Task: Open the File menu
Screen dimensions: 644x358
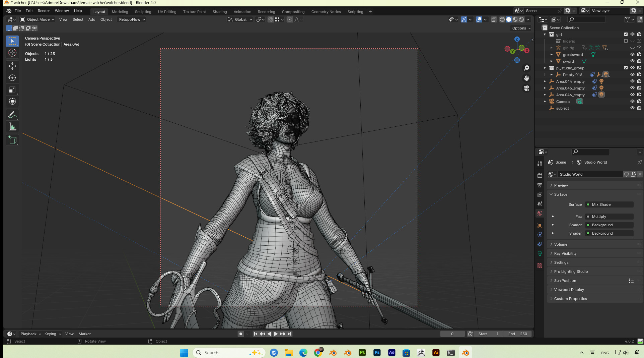Action: click(x=18, y=11)
